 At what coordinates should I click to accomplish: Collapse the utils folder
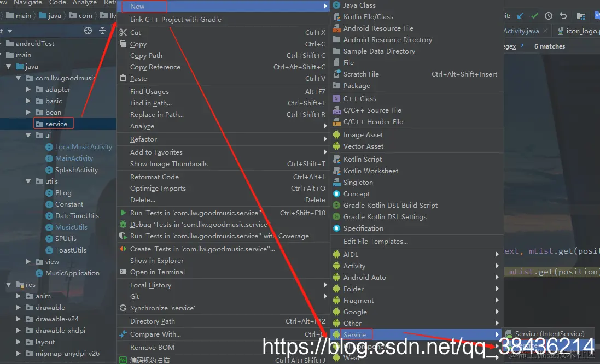(x=28, y=181)
